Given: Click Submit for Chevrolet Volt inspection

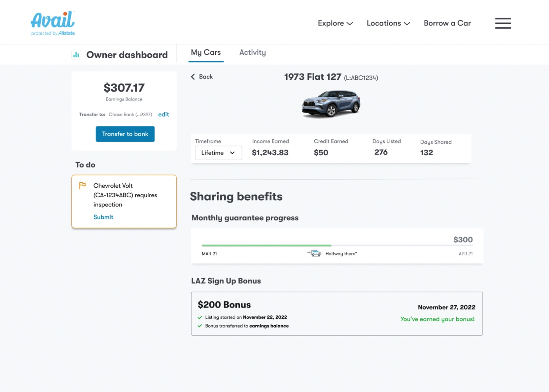Looking at the screenshot, I should [103, 217].
